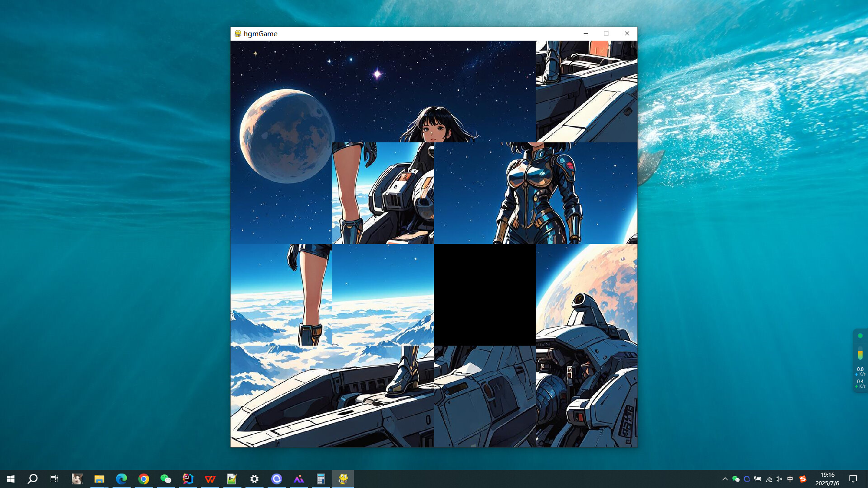This screenshot has height=488, width=868.
Task: Move the cloud tile left of the empty slot
Action: coord(383,295)
